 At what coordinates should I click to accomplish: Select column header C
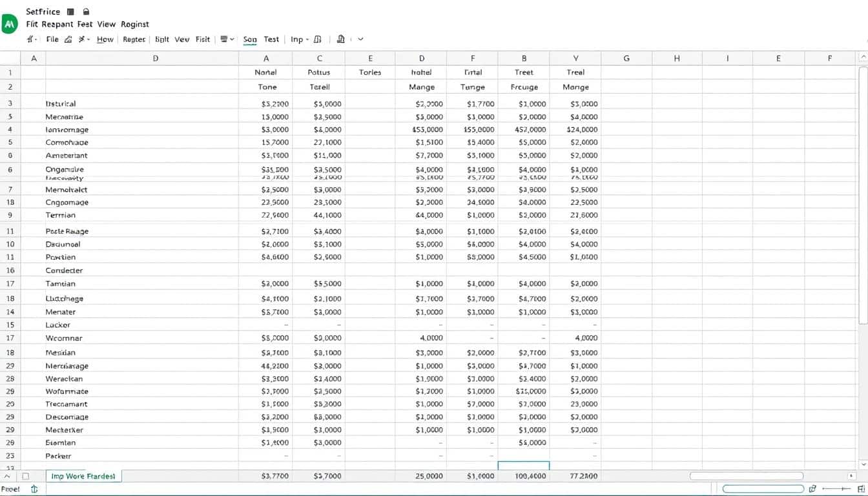tap(319, 58)
